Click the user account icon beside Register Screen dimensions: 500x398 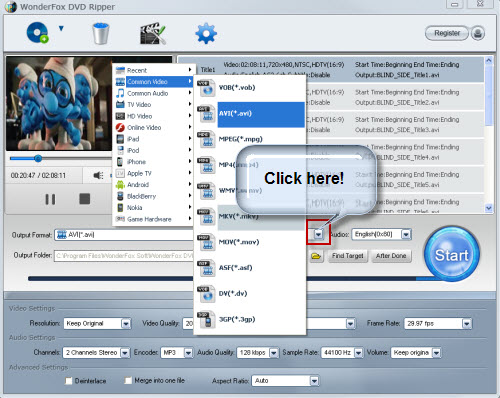(478, 33)
